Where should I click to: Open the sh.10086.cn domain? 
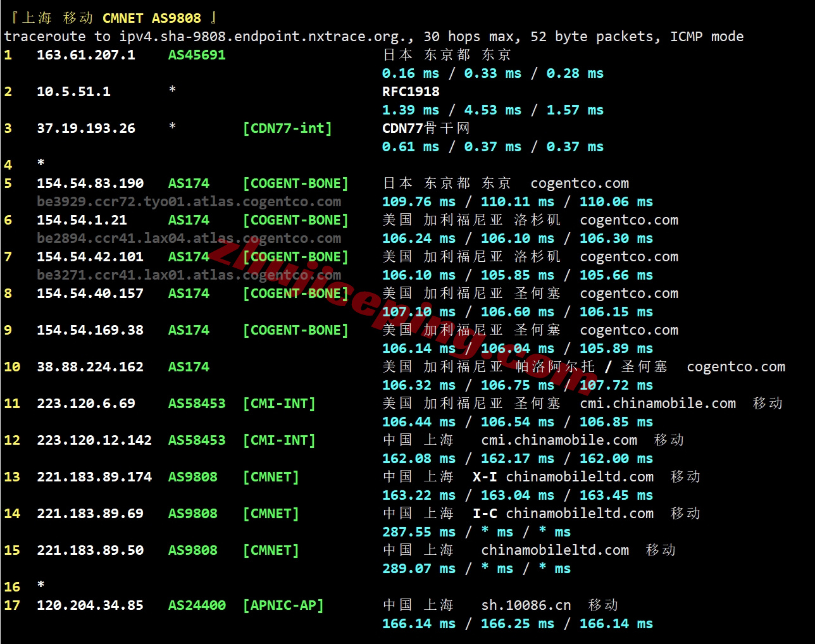(526, 605)
